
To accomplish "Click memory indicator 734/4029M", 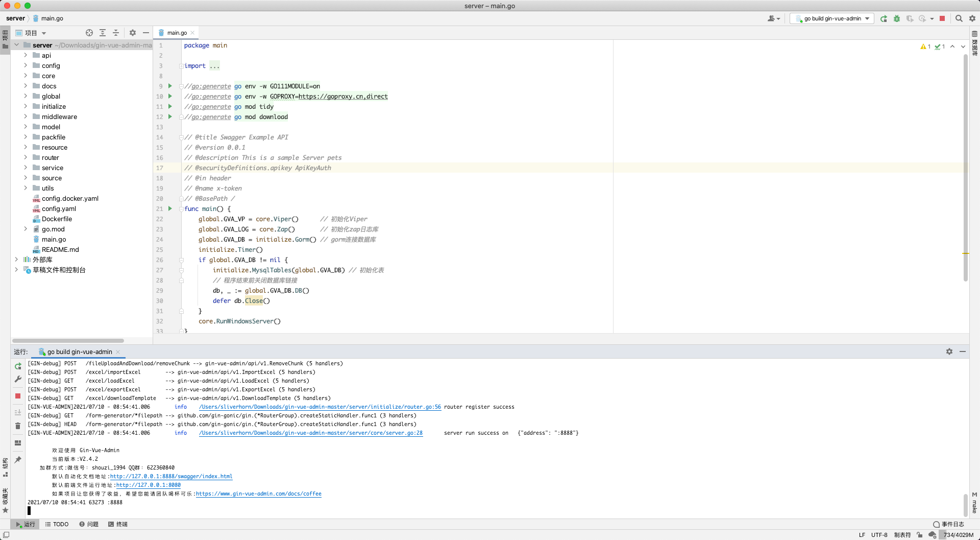I will point(959,535).
